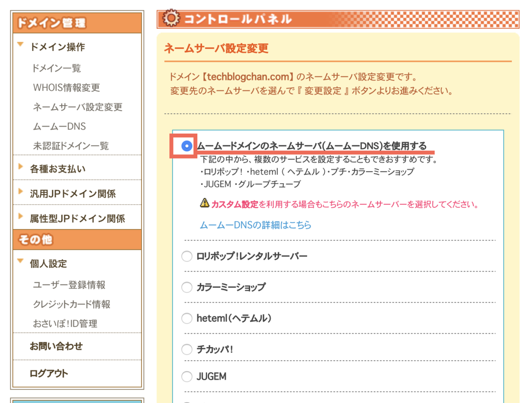
Task: Click the warning triangle icon beside カスタム設定
Action: point(203,203)
